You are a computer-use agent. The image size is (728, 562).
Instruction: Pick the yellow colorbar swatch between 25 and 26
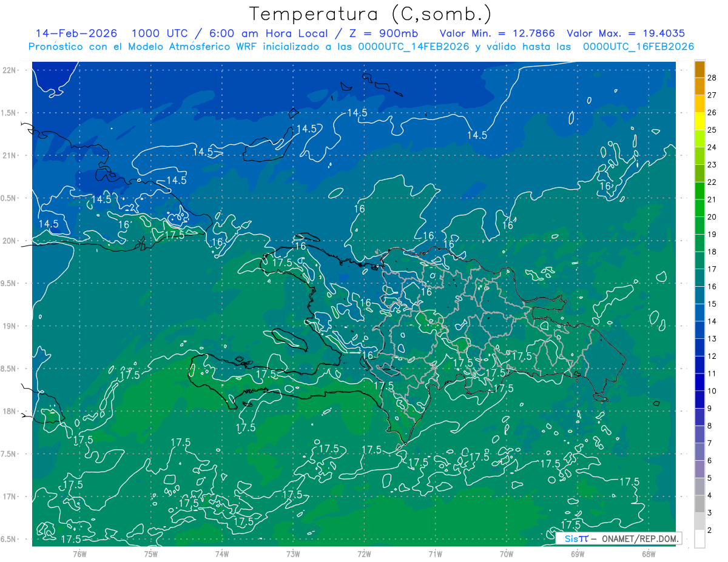coord(699,121)
